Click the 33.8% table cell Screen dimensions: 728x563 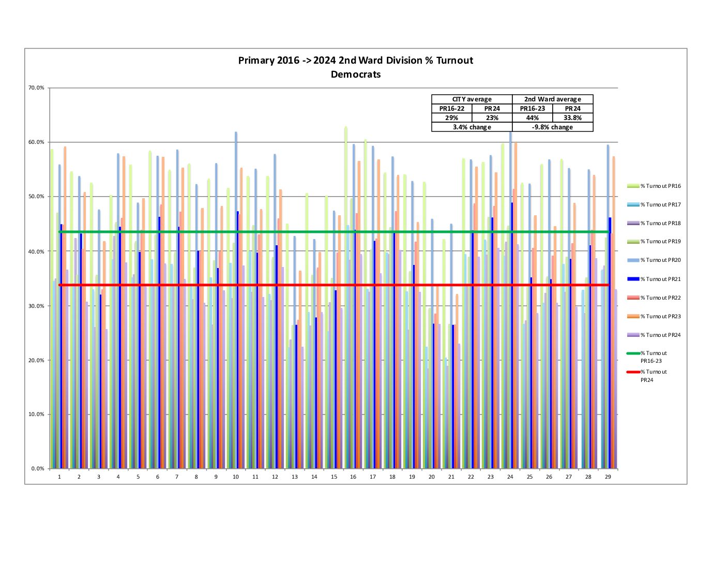click(573, 118)
